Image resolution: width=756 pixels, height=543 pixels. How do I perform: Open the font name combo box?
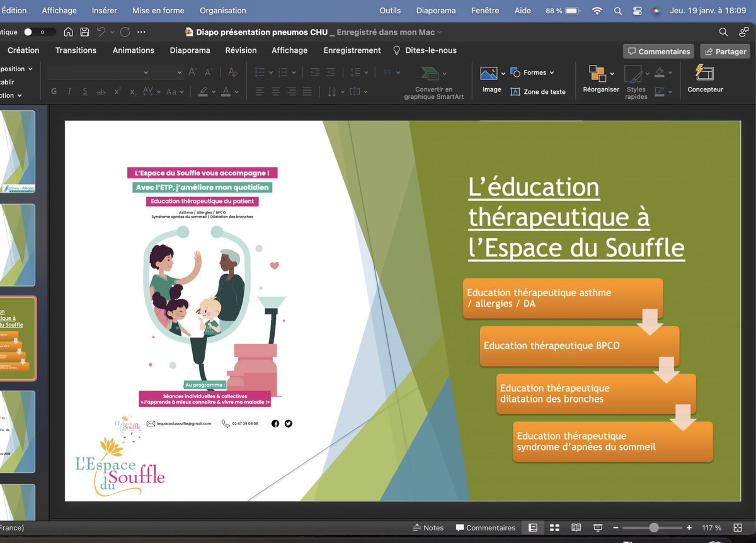click(98, 72)
